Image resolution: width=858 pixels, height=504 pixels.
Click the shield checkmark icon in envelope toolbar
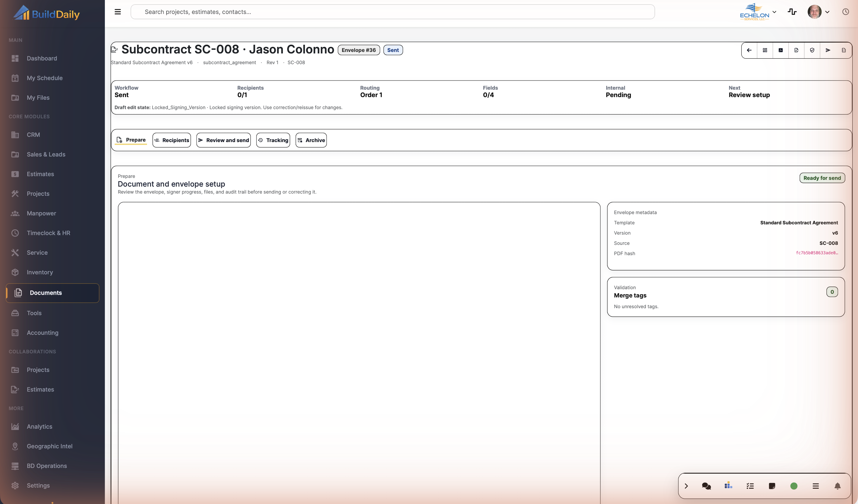coord(812,50)
